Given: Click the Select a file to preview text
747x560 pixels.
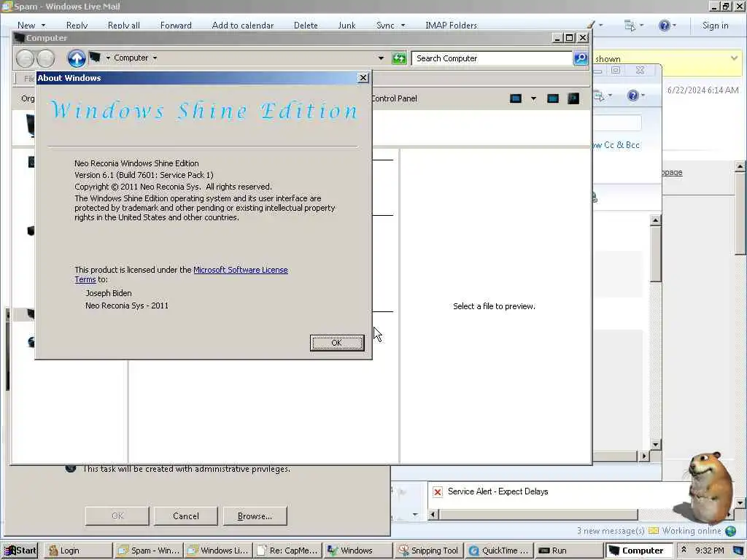Looking at the screenshot, I should (x=494, y=306).
